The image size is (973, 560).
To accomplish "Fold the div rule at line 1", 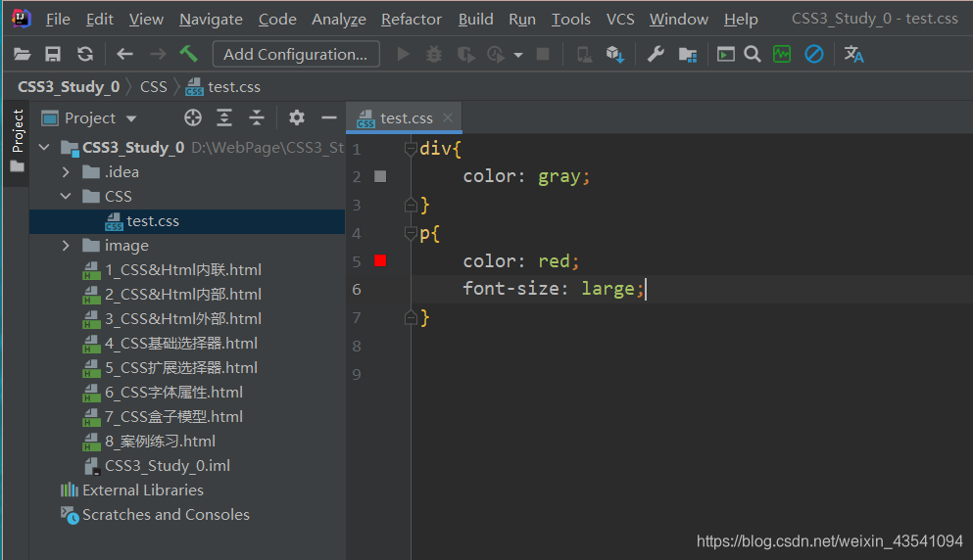I will pyautogui.click(x=411, y=149).
